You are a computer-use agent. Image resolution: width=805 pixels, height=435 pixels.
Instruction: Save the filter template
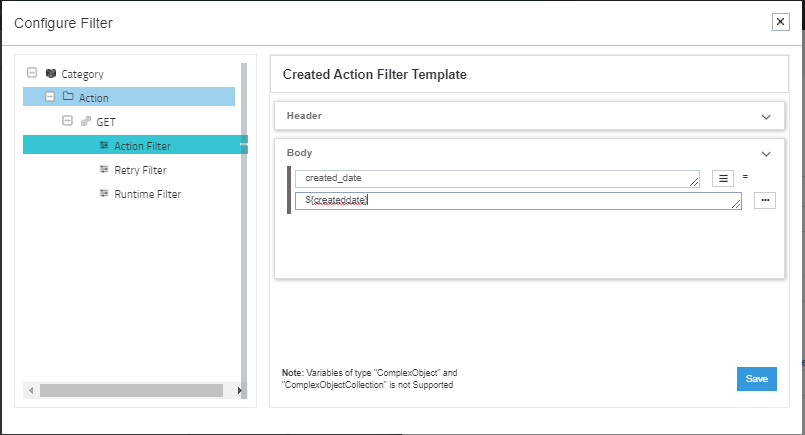(x=757, y=379)
